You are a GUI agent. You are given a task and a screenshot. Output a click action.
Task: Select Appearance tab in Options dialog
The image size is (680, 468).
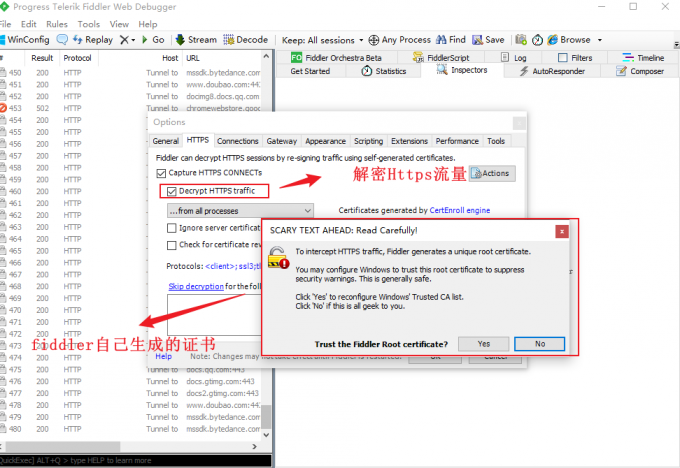325,141
